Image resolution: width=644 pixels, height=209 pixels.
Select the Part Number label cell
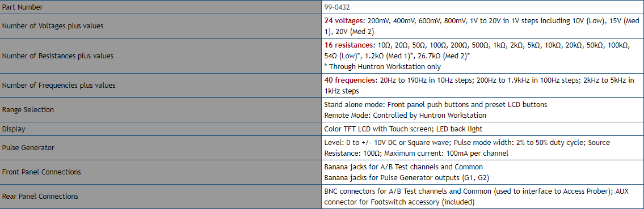pos(161,7)
